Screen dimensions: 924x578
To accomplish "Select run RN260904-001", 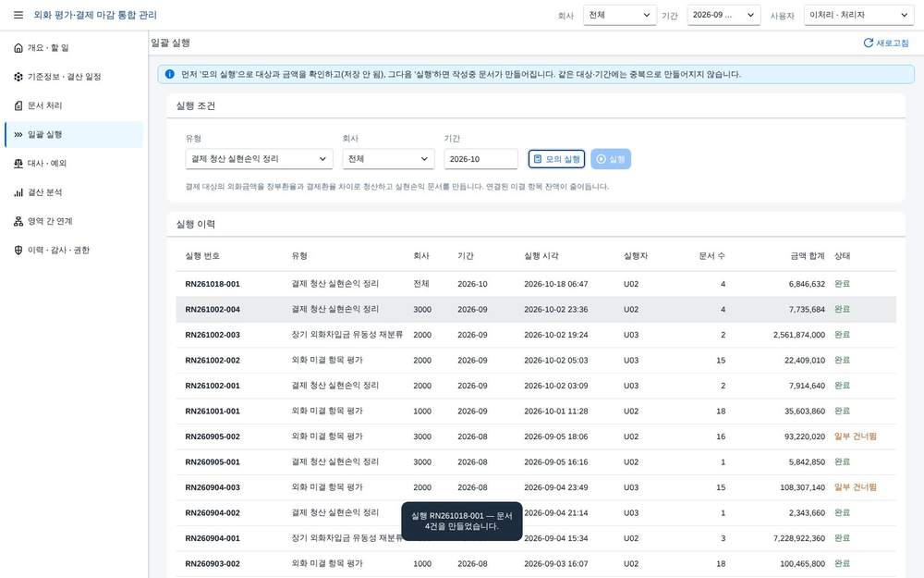I will [x=536, y=538].
